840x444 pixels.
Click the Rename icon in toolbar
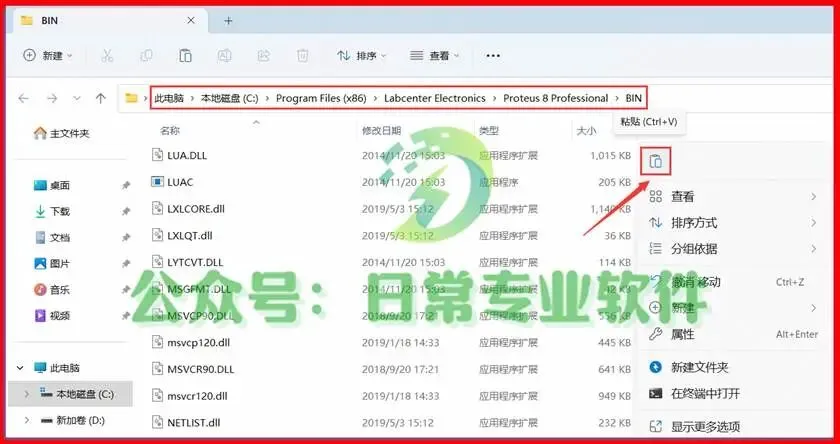[224, 56]
